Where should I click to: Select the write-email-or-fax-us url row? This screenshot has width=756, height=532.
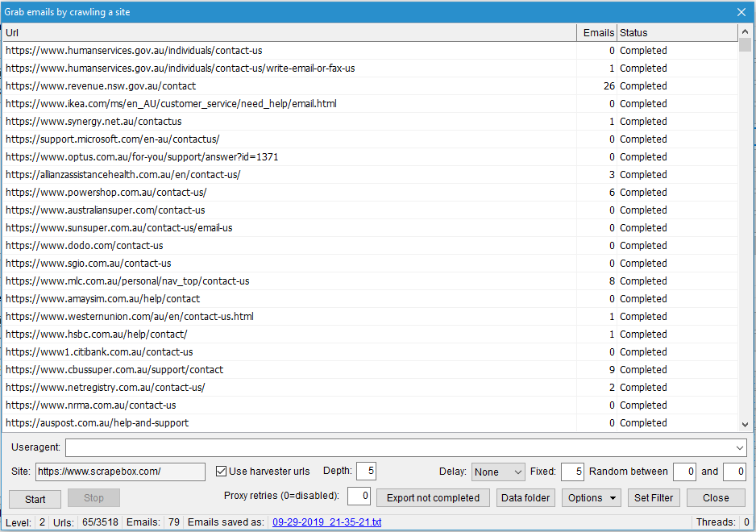370,68
